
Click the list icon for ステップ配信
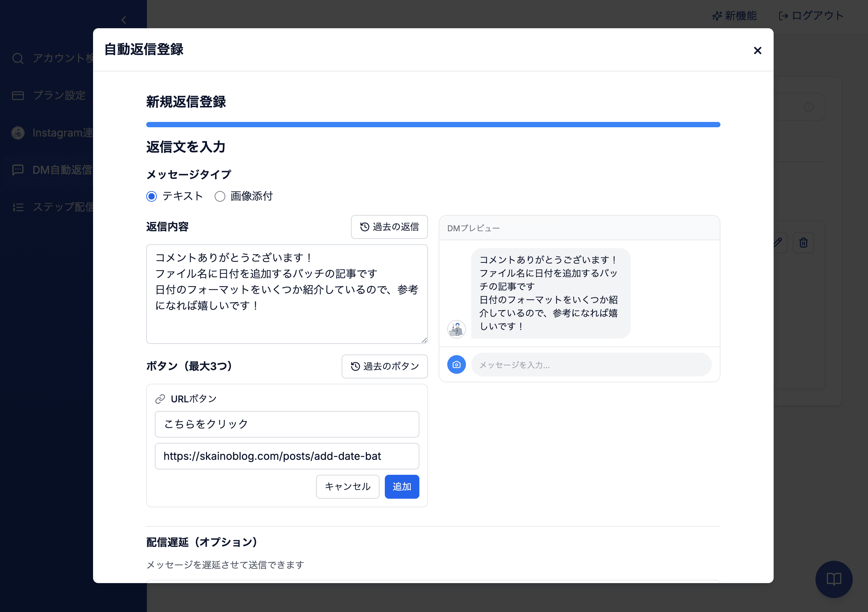18,207
